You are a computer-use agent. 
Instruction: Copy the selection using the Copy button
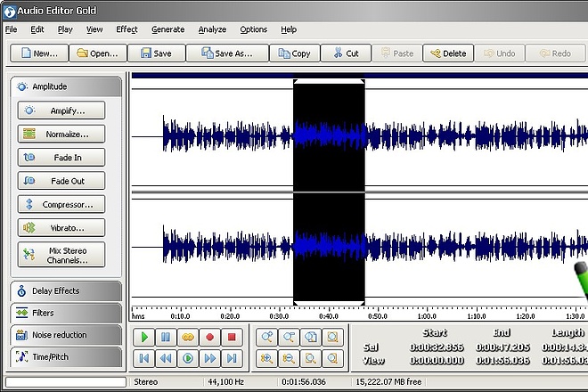pyautogui.click(x=295, y=53)
